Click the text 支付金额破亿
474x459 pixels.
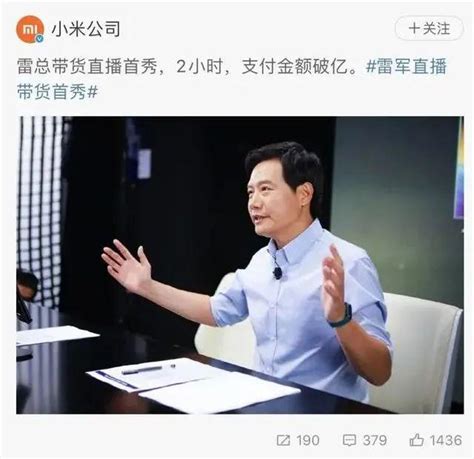295,67
